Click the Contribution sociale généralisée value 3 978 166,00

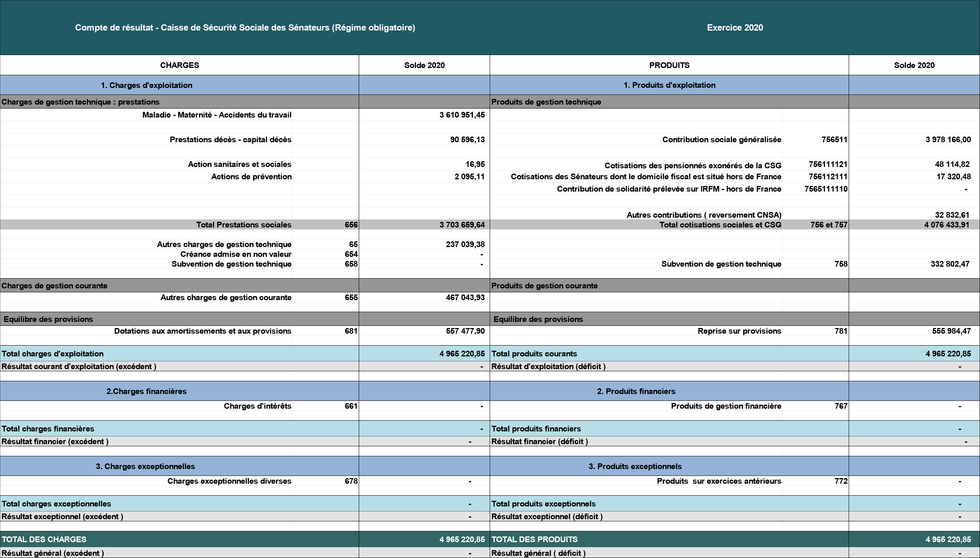point(948,139)
